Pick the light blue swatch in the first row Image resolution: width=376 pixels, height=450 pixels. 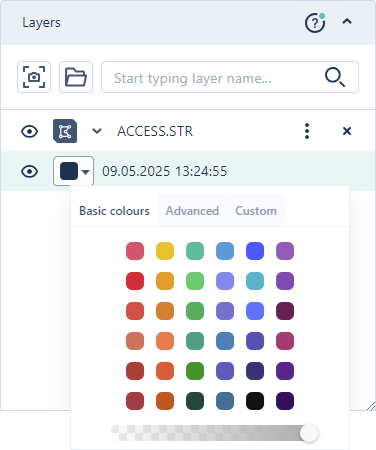(225, 251)
